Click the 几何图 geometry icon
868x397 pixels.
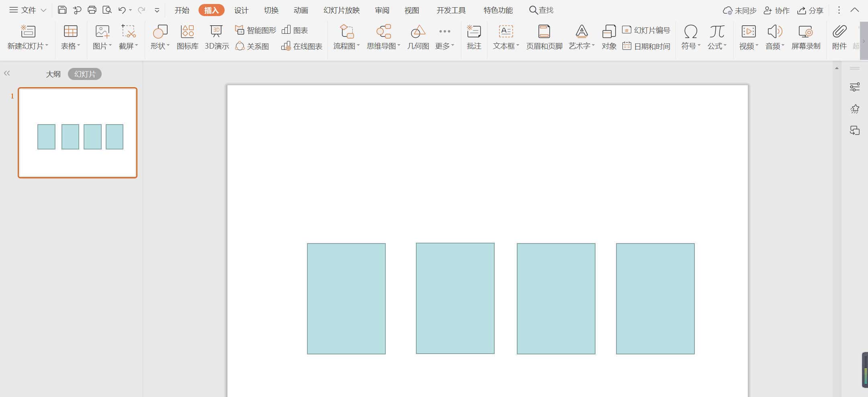(x=418, y=37)
